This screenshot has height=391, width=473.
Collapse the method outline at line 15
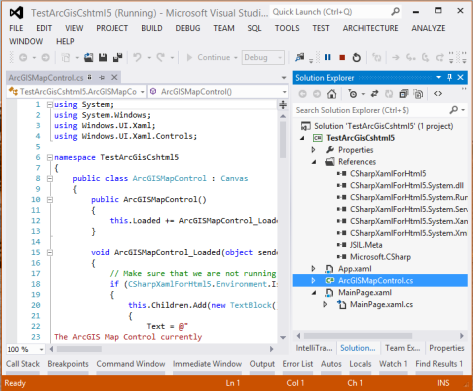pyautogui.click(x=50, y=253)
